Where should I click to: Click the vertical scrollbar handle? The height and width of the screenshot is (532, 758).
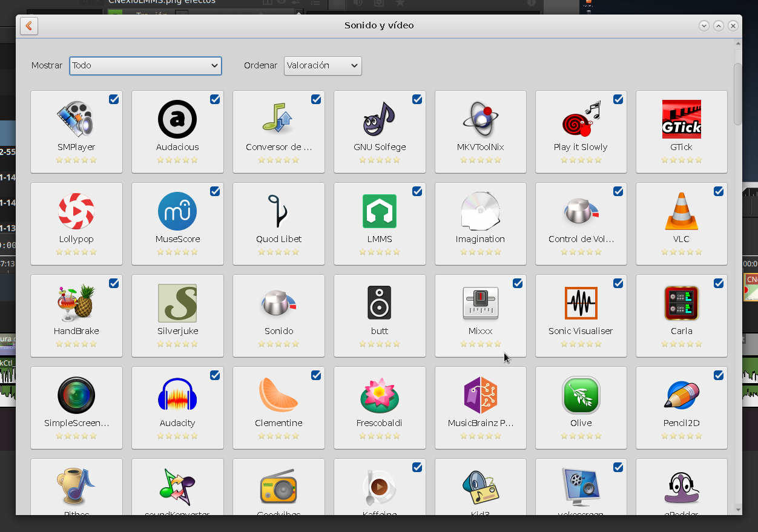[737, 94]
